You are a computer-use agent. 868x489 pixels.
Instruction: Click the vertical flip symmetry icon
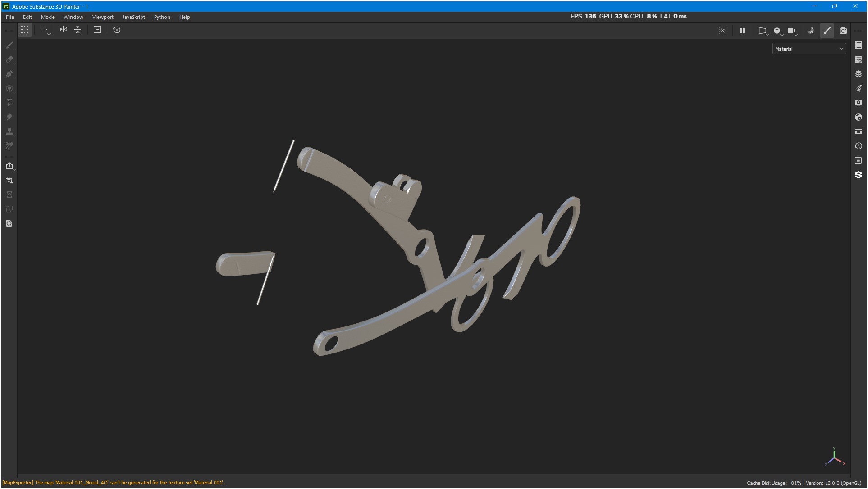[78, 30]
